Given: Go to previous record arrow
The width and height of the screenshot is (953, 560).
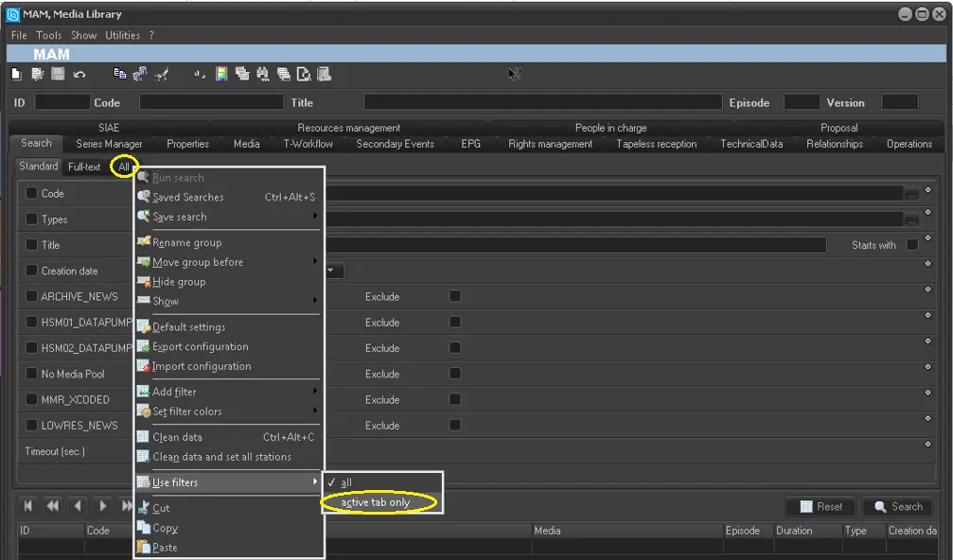Looking at the screenshot, I should click(x=78, y=506).
